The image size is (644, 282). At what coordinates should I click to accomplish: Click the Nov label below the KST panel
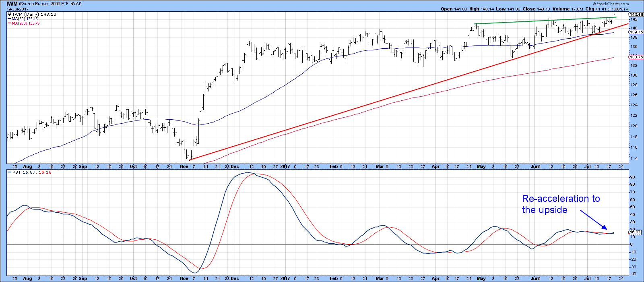pyautogui.click(x=184, y=278)
